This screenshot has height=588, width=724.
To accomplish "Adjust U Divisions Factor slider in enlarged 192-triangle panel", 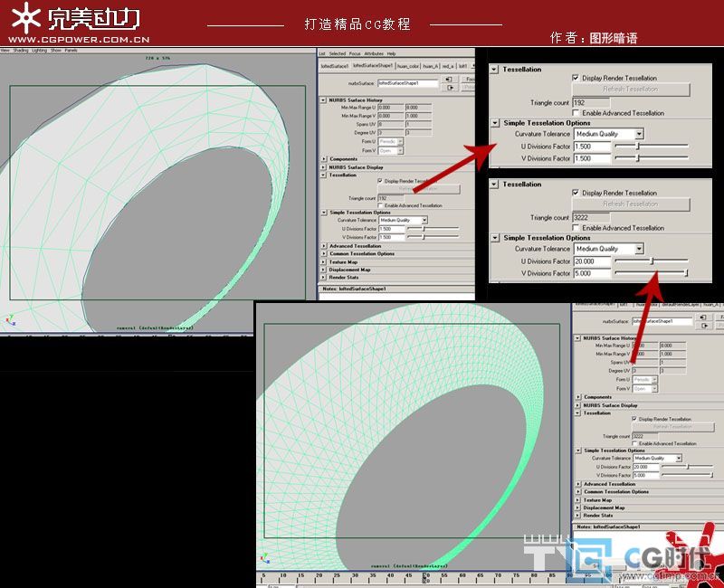I will coord(652,147).
